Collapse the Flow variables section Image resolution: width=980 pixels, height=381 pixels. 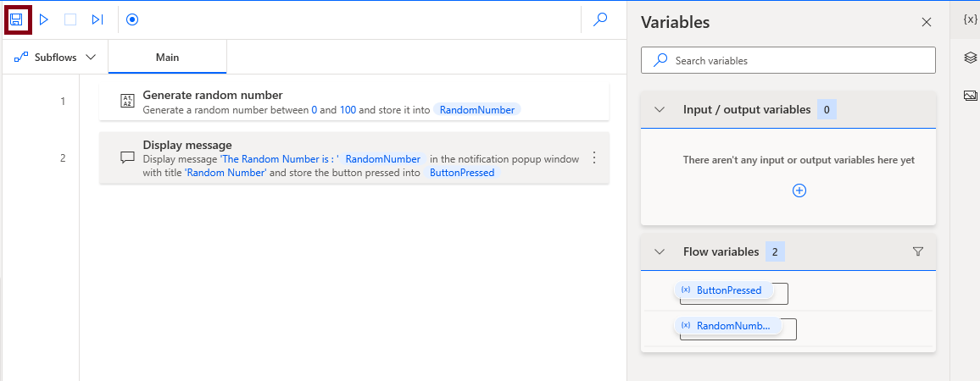coord(660,251)
